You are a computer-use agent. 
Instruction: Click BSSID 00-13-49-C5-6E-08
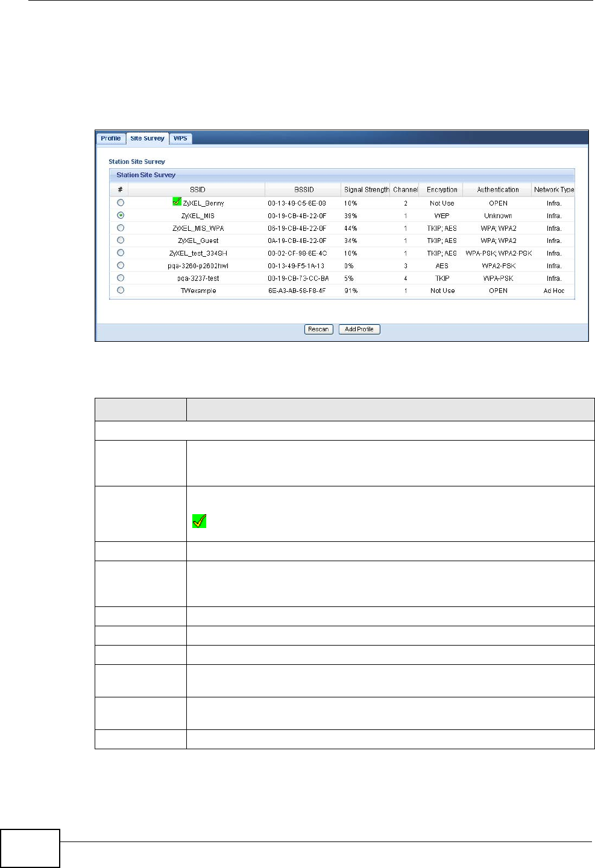(297, 203)
